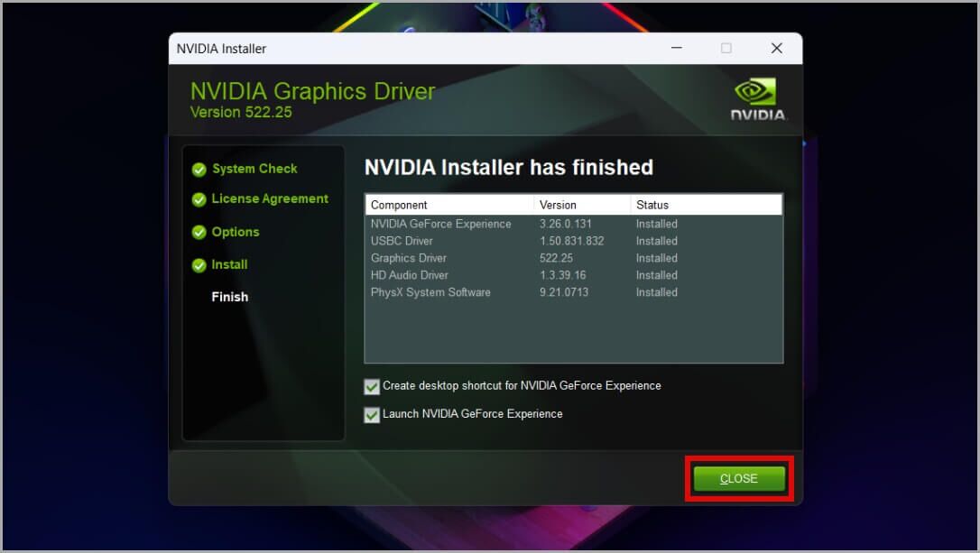Select the USBC Driver row
This screenshot has width=980, height=553.
pyautogui.click(x=573, y=241)
